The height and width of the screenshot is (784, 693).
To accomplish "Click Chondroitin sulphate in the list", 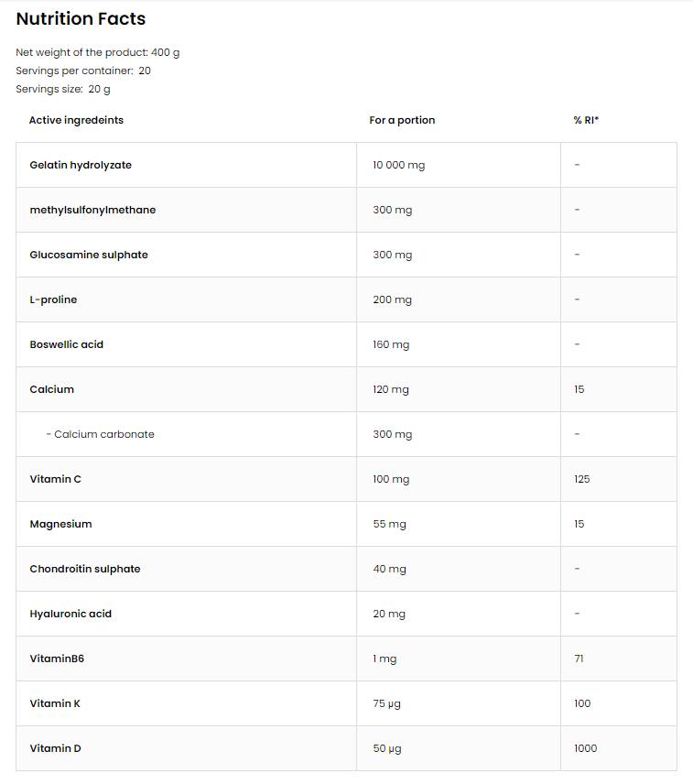I will pos(85,569).
